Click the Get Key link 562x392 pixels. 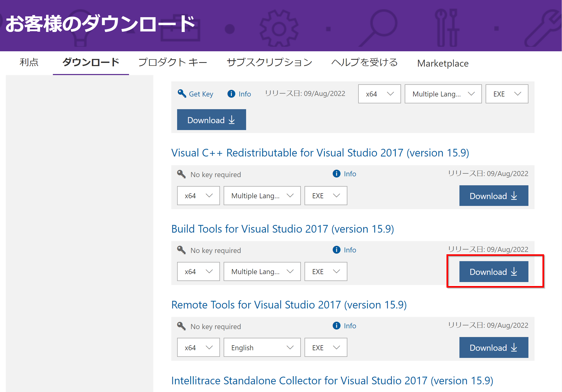tap(201, 94)
